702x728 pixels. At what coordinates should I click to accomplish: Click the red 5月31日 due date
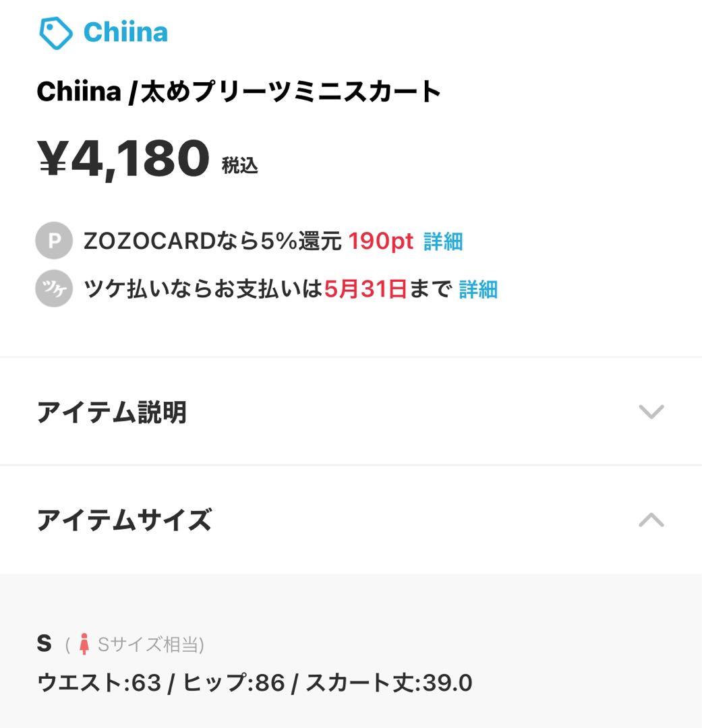pyautogui.click(x=365, y=289)
